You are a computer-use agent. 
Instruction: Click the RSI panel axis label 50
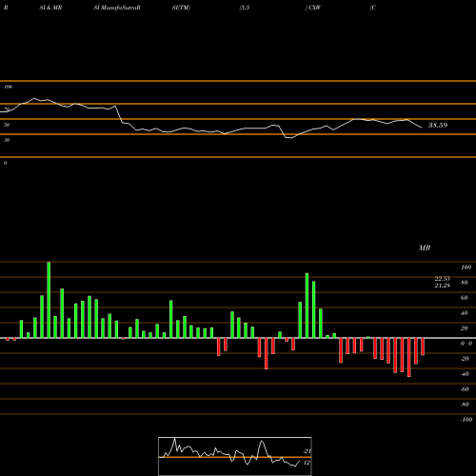[7, 125]
